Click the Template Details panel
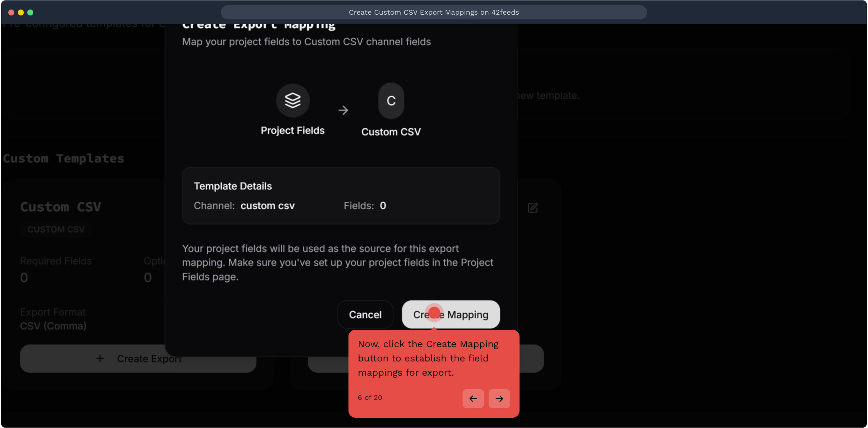868x428 pixels. [x=341, y=196]
